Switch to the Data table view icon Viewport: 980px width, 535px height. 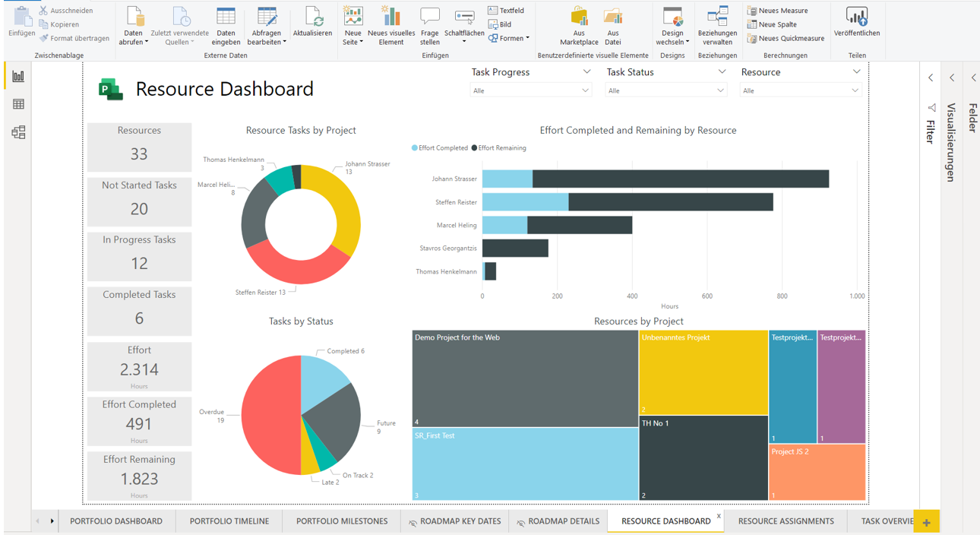[x=18, y=104]
